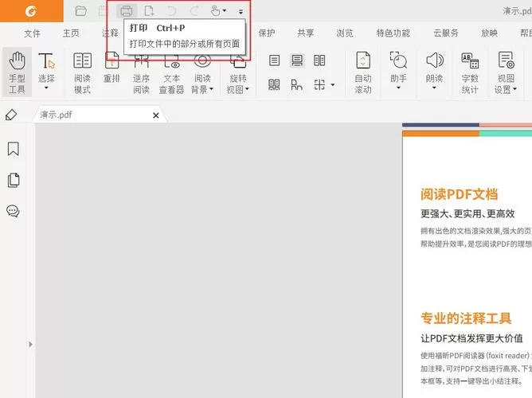Click the 让PDF文档发挥更大价值 subtitle

point(471,338)
